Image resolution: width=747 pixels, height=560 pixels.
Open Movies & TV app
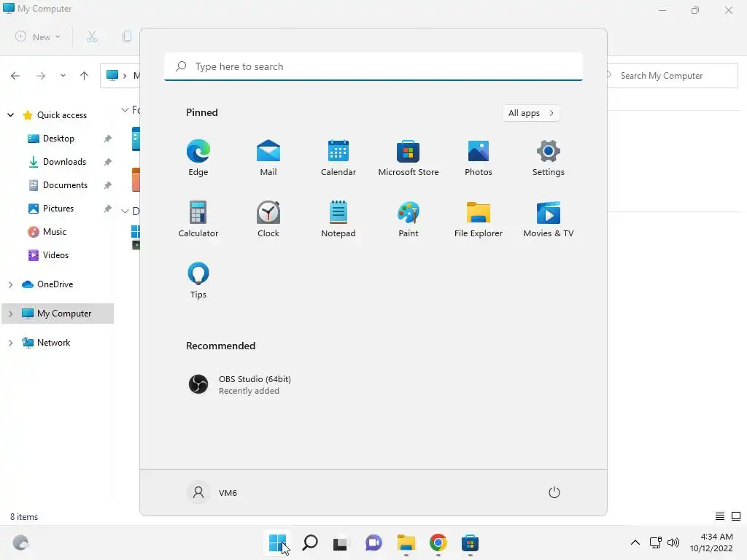coord(549,219)
